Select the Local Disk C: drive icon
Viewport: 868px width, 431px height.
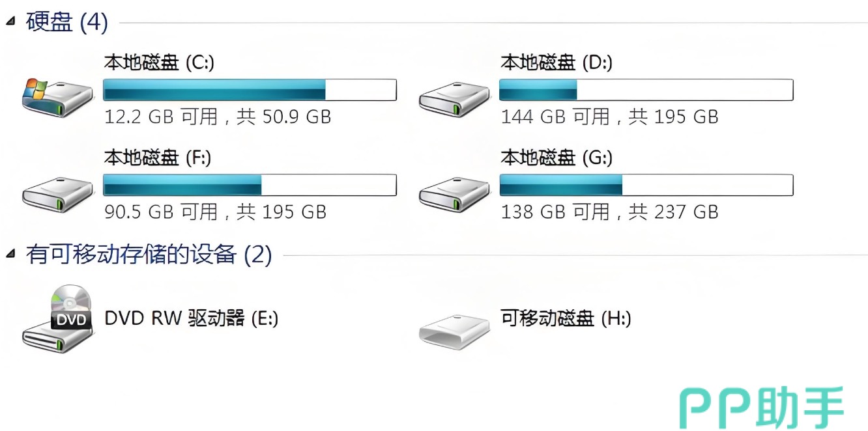click(x=57, y=98)
